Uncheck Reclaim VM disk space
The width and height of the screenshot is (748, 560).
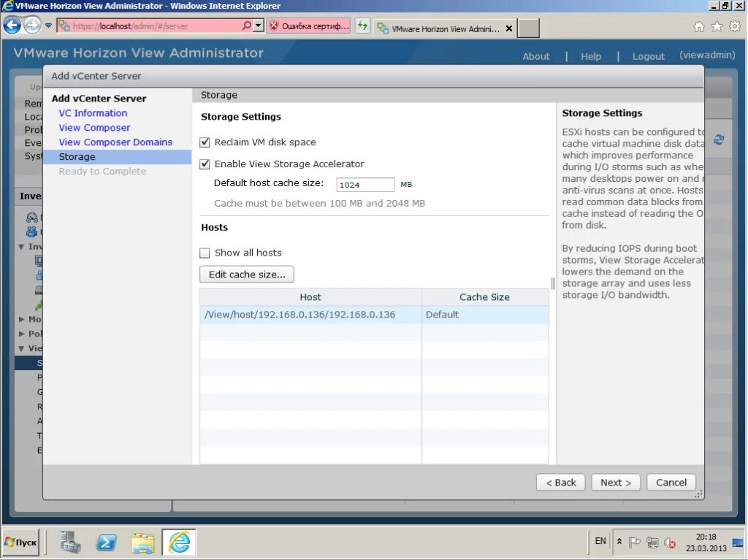pos(205,142)
